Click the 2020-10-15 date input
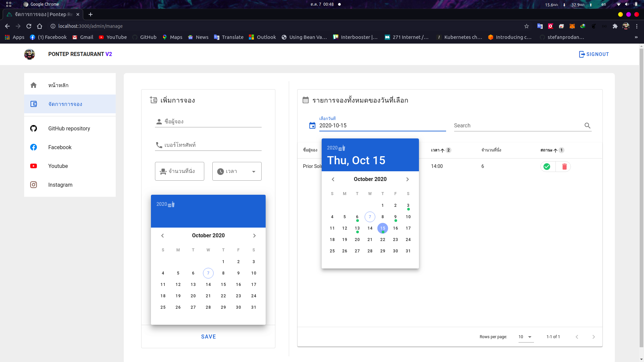 coord(382,125)
